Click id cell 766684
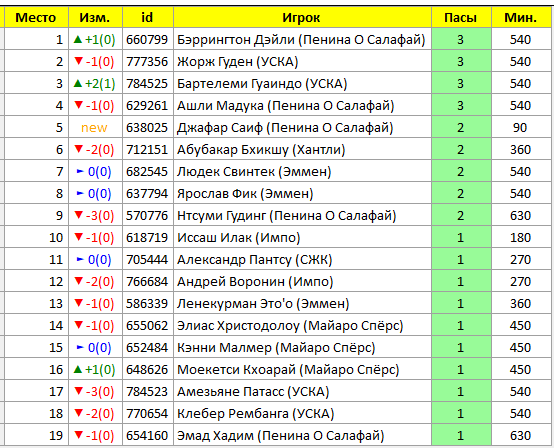Viewport: 554px width, 448px height. pyautogui.click(x=147, y=281)
